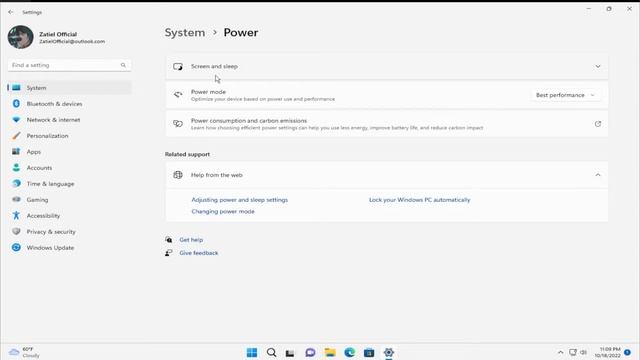Click the Screen and sleep monitor icon

click(178, 67)
